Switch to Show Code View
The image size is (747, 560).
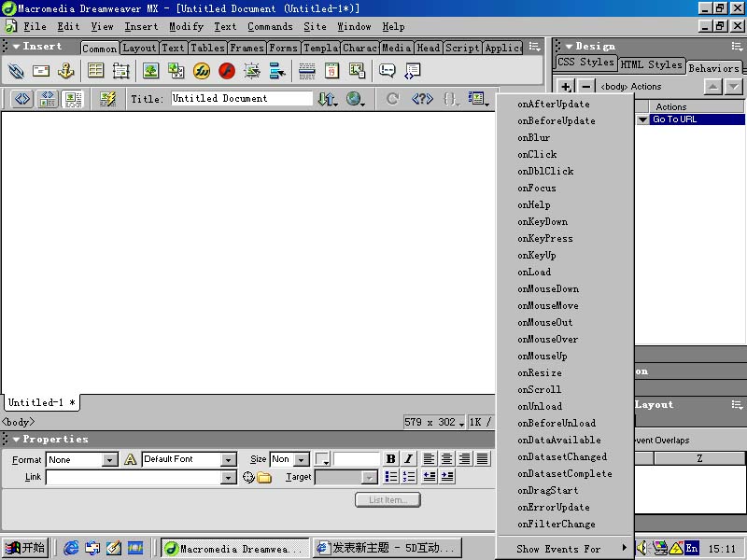[21, 98]
